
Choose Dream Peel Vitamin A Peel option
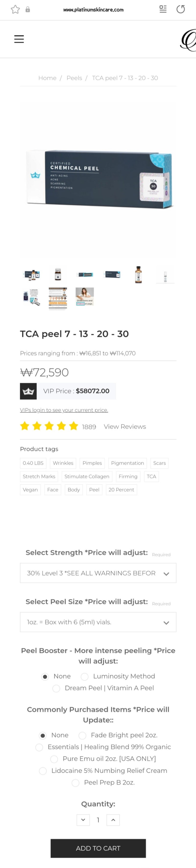tap(56, 688)
